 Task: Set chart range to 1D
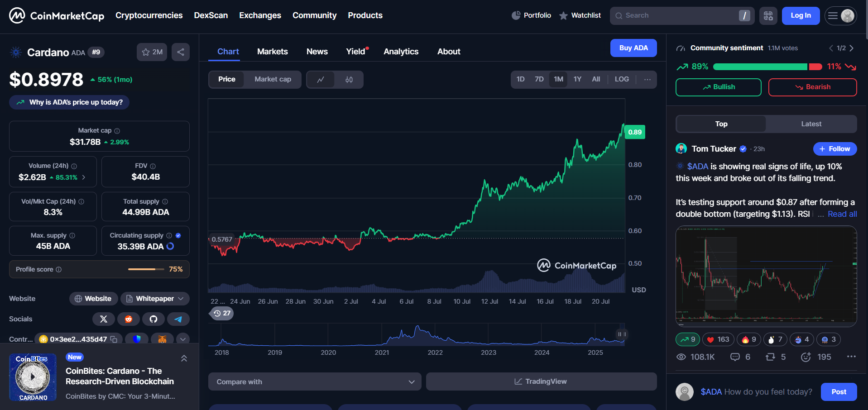(x=521, y=80)
